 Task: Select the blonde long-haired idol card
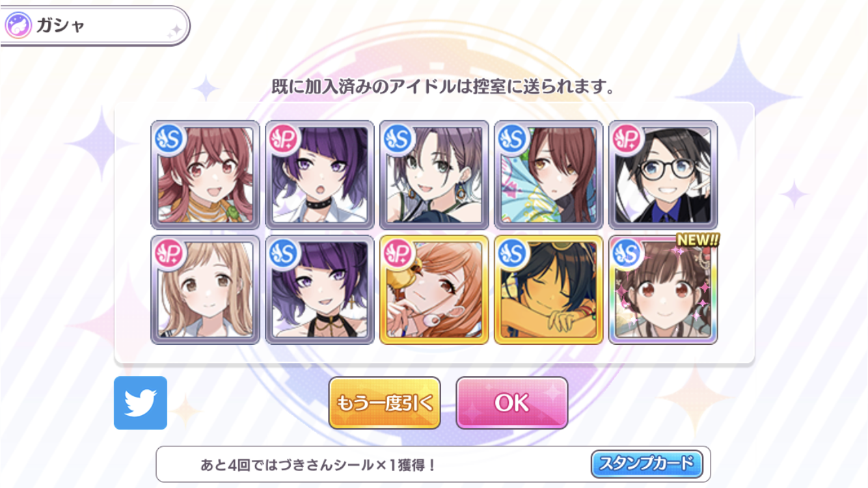205,290
